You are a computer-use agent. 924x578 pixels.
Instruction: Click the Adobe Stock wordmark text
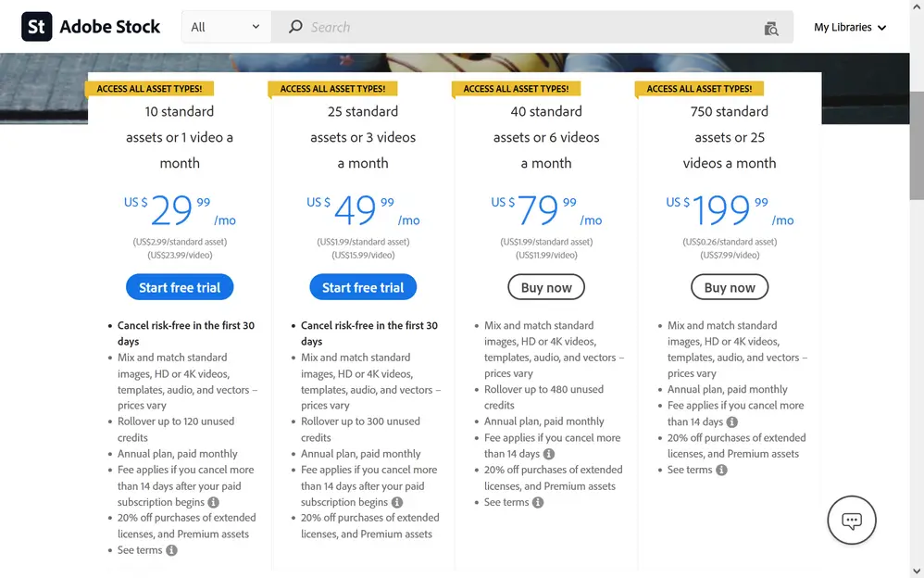tap(110, 27)
